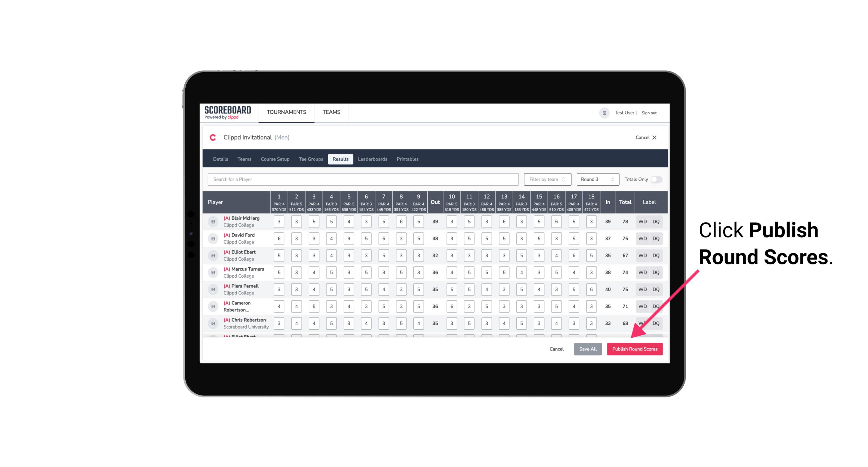The width and height of the screenshot is (868, 467).
Task: Select the Printables tab
Action: [x=408, y=159]
